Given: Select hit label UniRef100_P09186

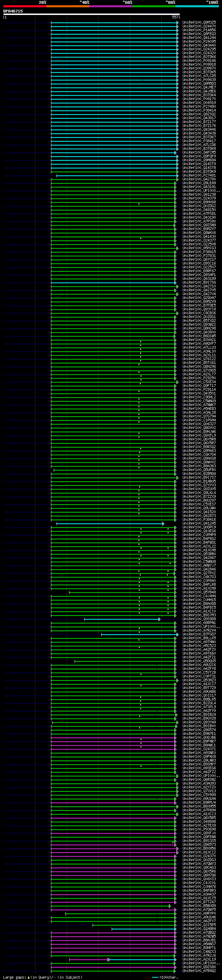Looking at the screenshot, I should 199,60.
